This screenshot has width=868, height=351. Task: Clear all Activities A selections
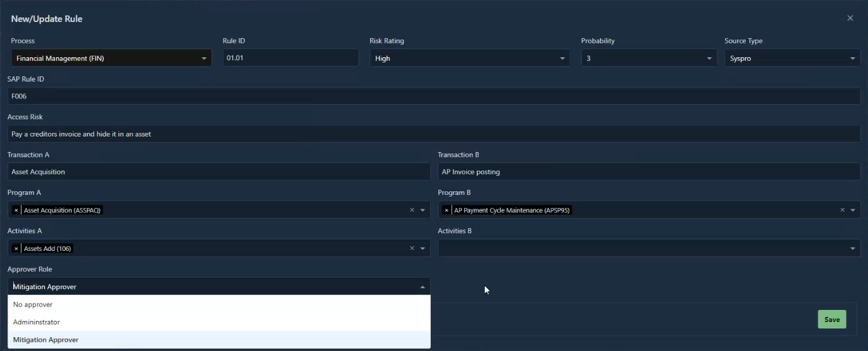412,248
